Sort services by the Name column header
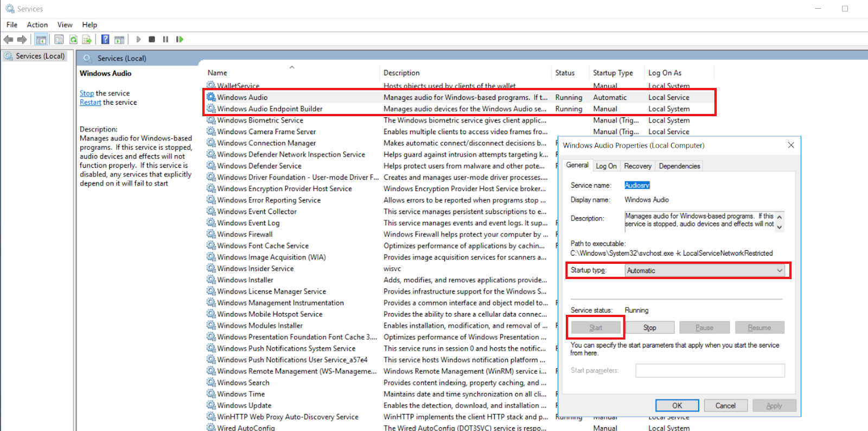868x431 pixels. [291, 73]
